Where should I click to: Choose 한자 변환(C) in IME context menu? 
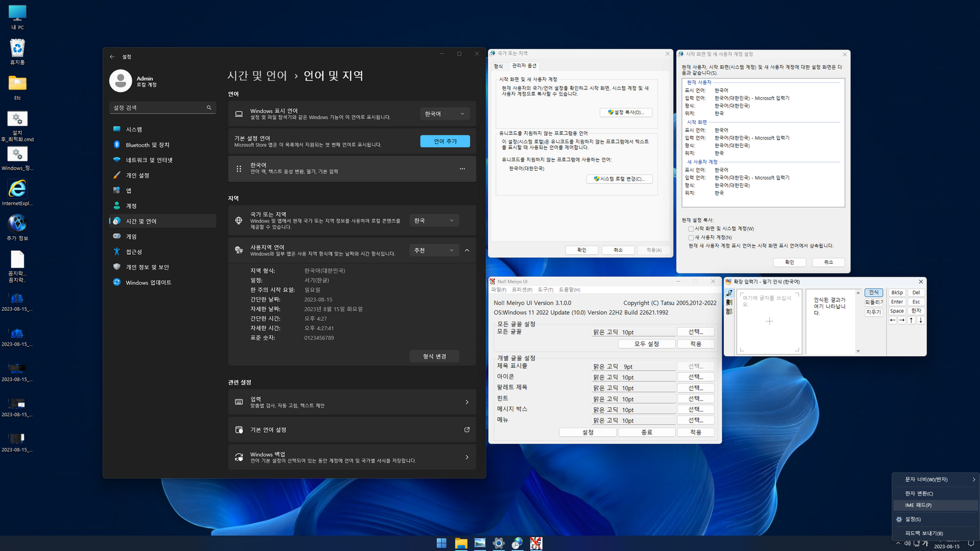coord(936,493)
